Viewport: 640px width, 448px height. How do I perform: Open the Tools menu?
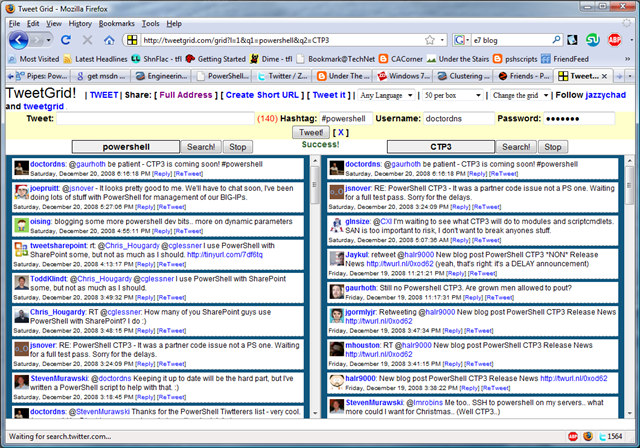[151, 24]
